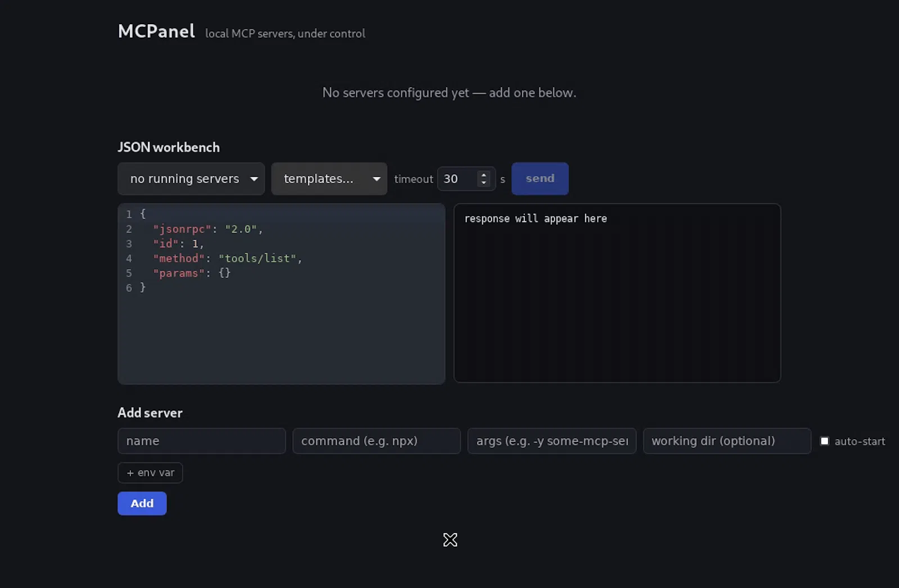899x588 pixels.
Task: Focus the args input field
Action: click(552, 441)
